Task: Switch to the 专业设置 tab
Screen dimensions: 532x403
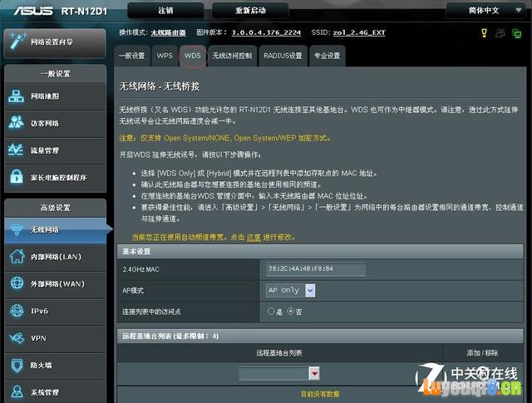Action: click(x=327, y=56)
